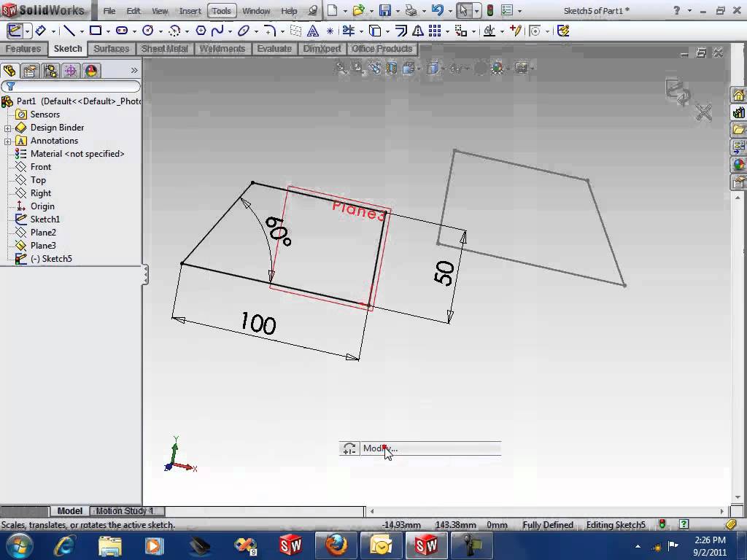This screenshot has height=560, width=747.
Task: Switch to the Features tab
Action: point(24,49)
